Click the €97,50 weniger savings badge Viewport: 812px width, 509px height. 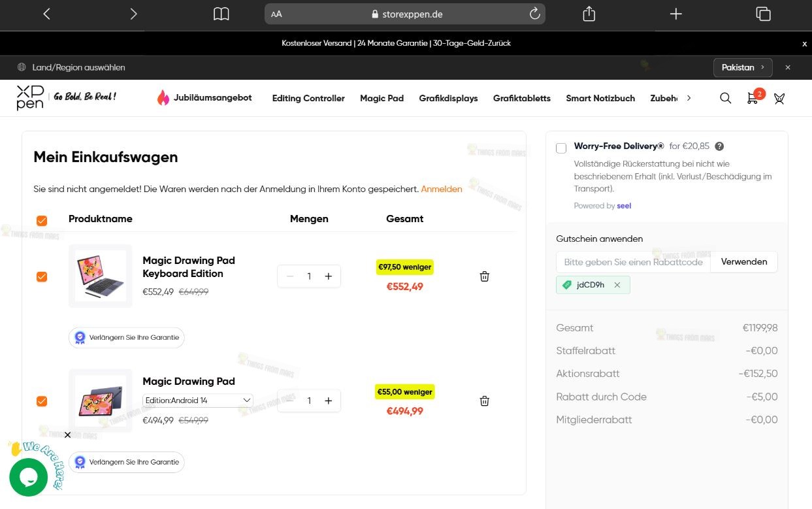pyautogui.click(x=405, y=267)
